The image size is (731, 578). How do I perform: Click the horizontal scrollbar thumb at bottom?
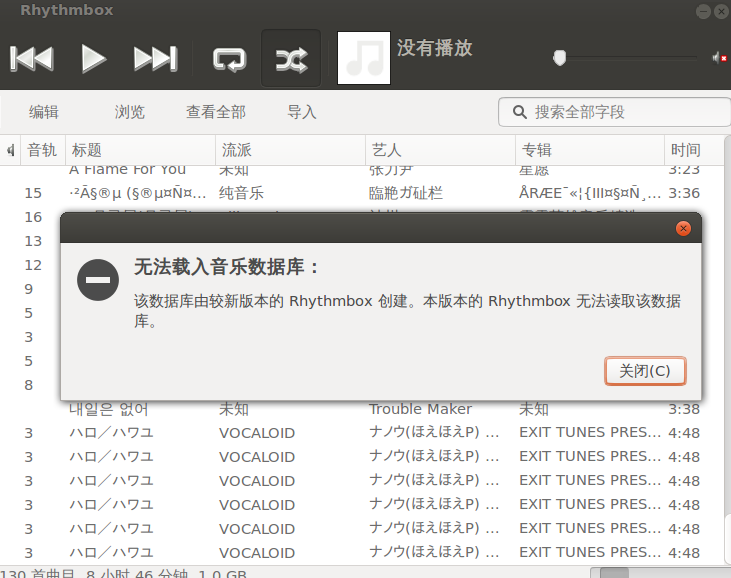(614, 573)
